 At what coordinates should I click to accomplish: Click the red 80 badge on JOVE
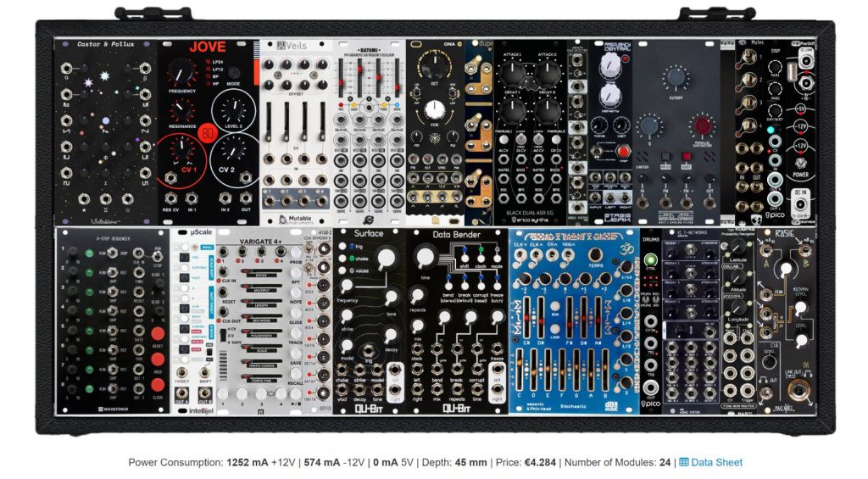click(x=208, y=133)
